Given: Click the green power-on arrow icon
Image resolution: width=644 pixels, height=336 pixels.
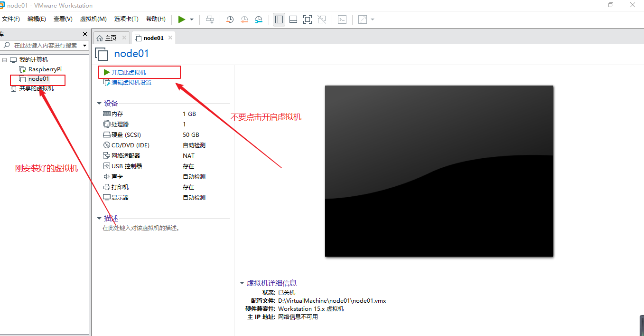Looking at the screenshot, I should (x=182, y=19).
